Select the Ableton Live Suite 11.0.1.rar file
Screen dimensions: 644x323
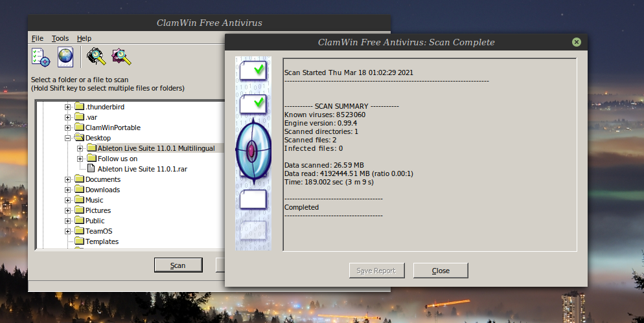[x=142, y=169]
